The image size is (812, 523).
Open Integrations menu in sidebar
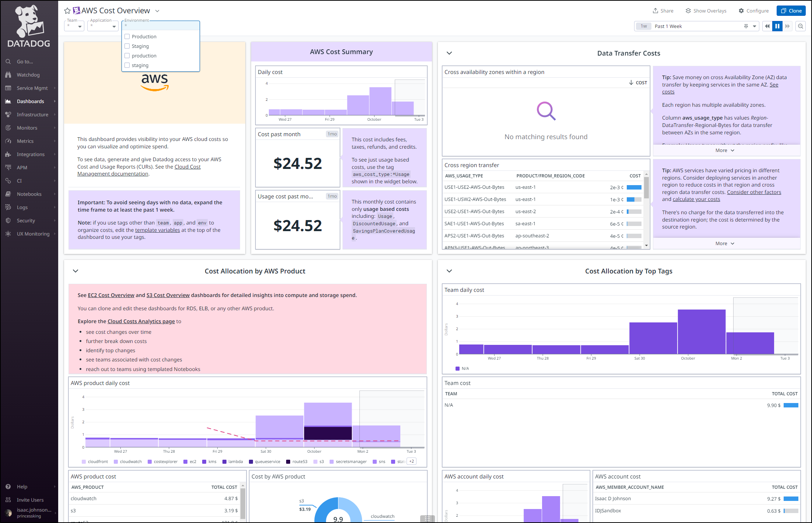(29, 154)
